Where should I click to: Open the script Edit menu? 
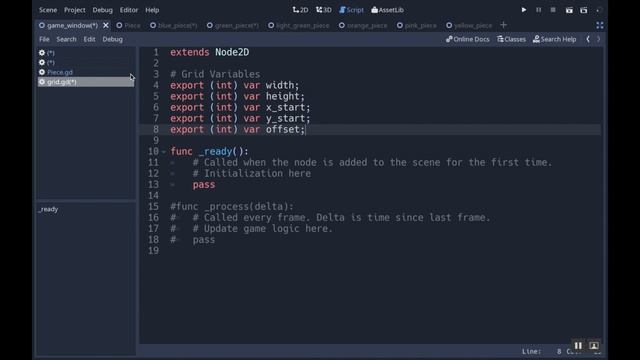(x=89, y=39)
